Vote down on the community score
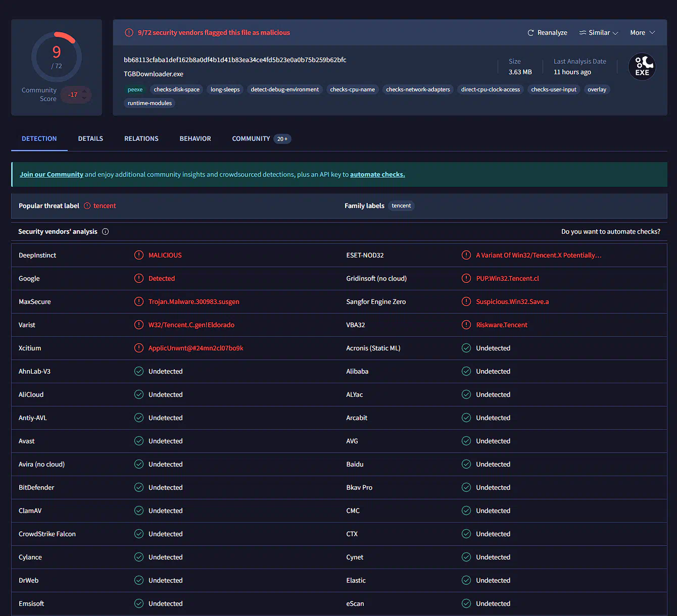The width and height of the screenshot is (677, 616). click(x=84, y=98)
